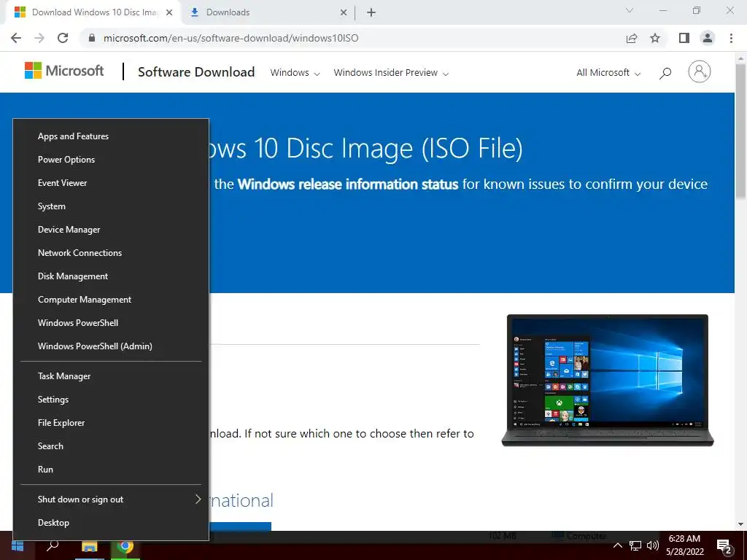Click the Microsoft logo
The width and height of the screenshot is (747, 560).
64,71
